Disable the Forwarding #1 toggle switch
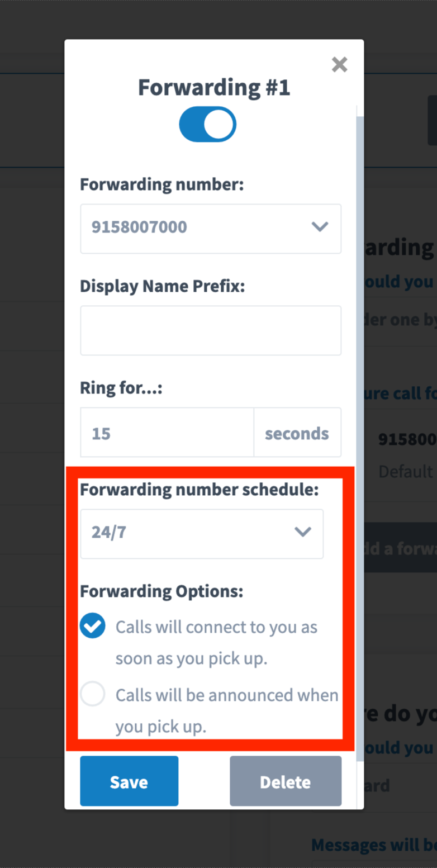This screenshot has width=437, height=868. pyautogui.click(x=207, y=124)
